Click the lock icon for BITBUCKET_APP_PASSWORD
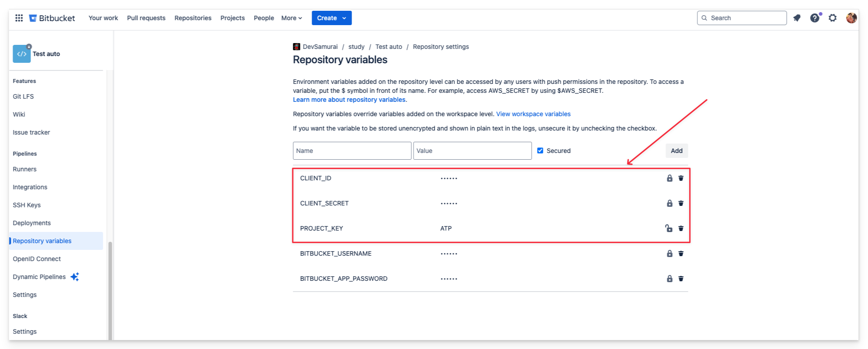This screenshot has width=868, height=349. pyautogui.click(x=670, y=279)
